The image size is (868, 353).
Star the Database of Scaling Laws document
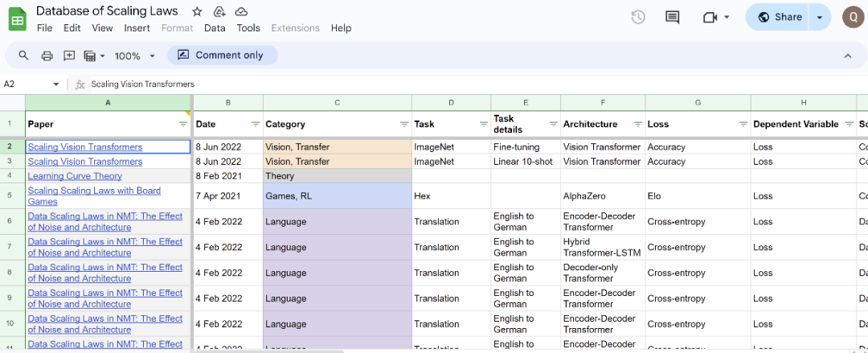[197, 12]
